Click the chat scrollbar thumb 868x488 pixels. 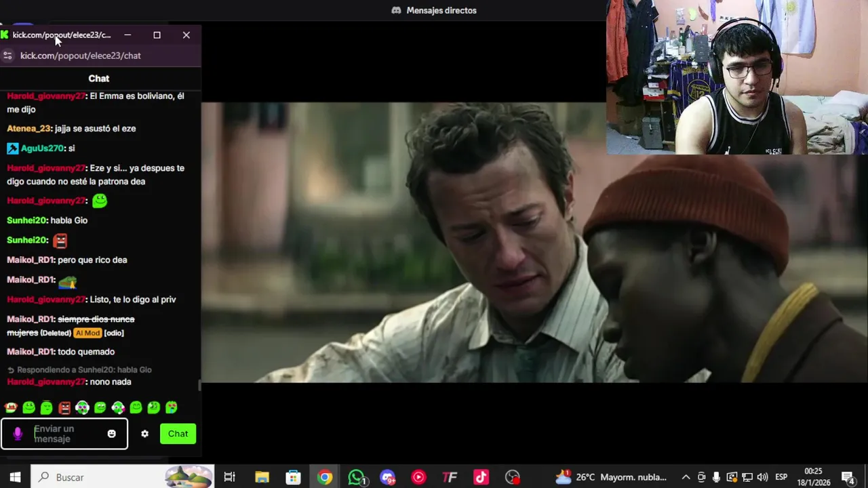tap(199, 385)
